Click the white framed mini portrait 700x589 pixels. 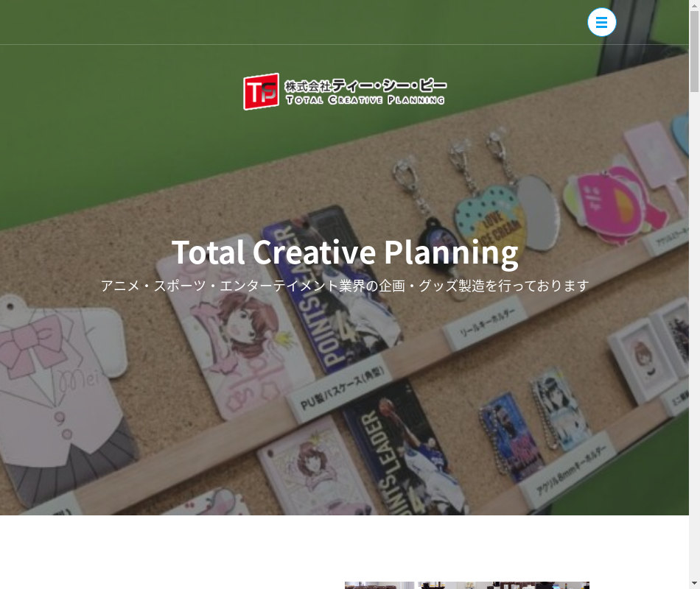pos(642,362)
